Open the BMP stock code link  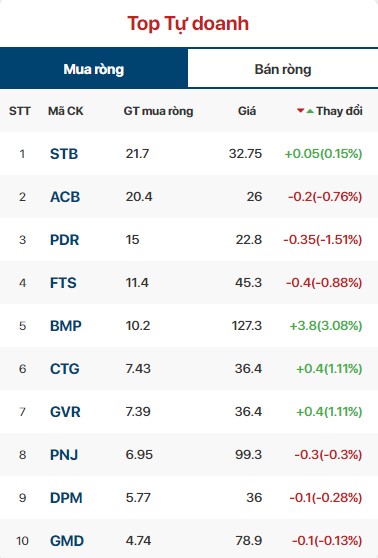point(66,326)
